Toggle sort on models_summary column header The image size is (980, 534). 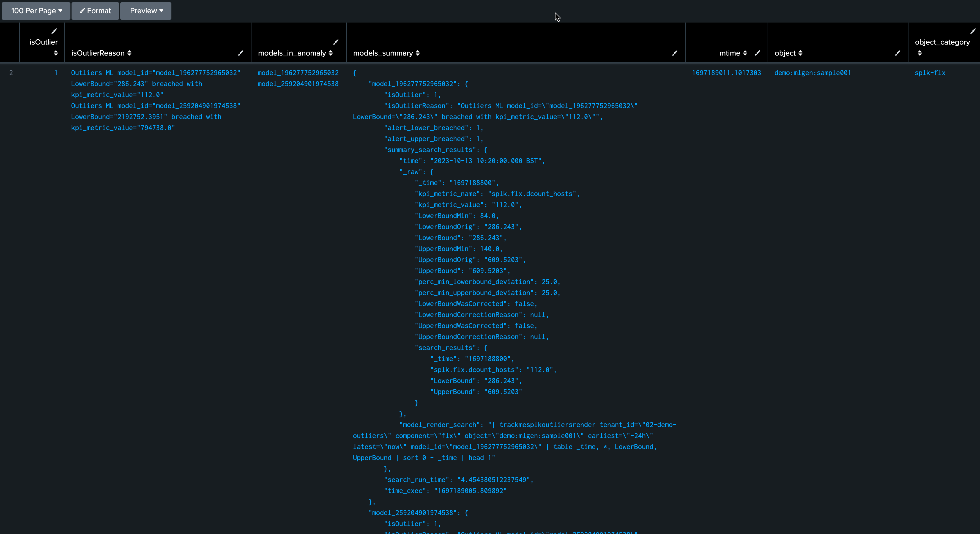417,53
